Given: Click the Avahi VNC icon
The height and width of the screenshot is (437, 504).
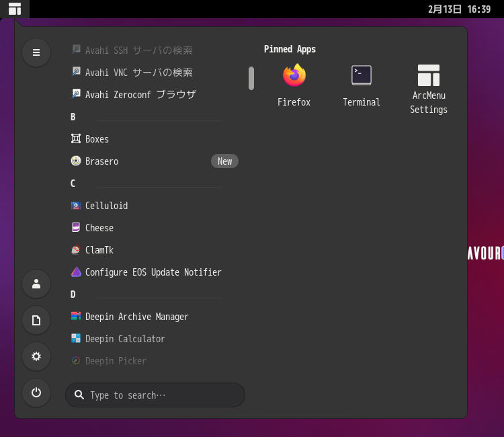Looking at the screenshot, I should [x=76, y=72].
